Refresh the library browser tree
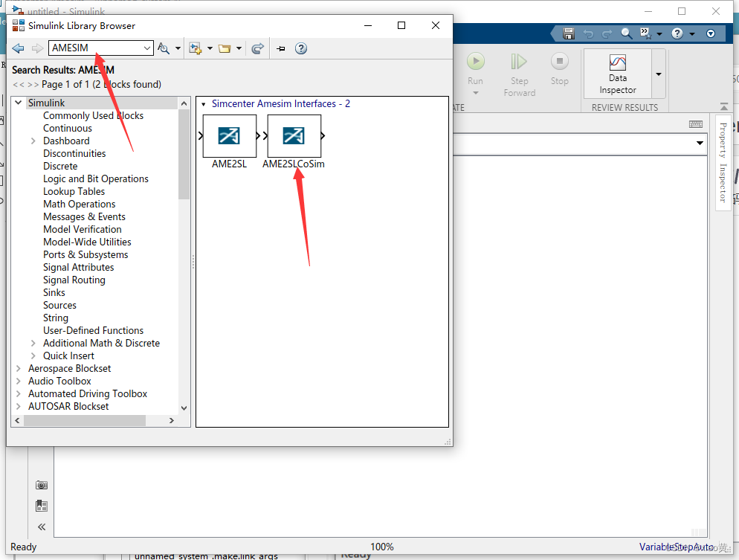This screenshot has width=739, height=560. click(257, 48)
